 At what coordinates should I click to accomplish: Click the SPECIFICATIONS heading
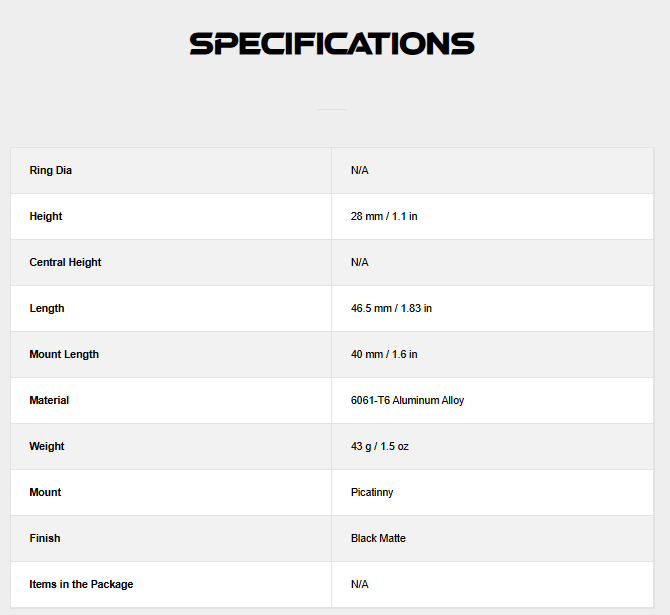pyautogui.click(x=332, y=44)
